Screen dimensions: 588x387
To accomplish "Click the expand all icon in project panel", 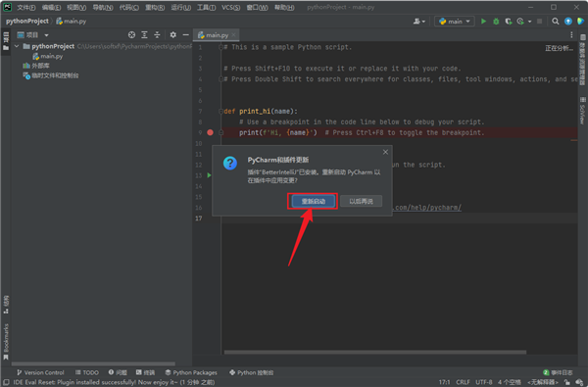I will click(x=144, y=35).
